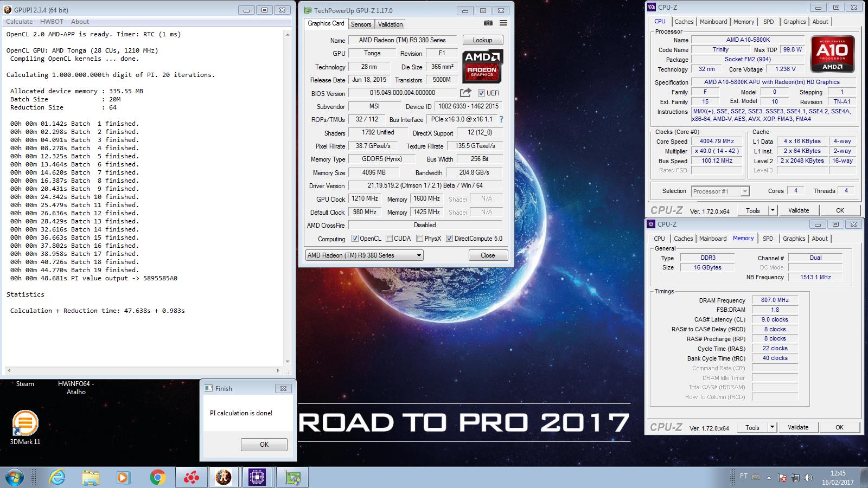Click the Core Speed 4004.79 MHz value

tap(716, 141)
